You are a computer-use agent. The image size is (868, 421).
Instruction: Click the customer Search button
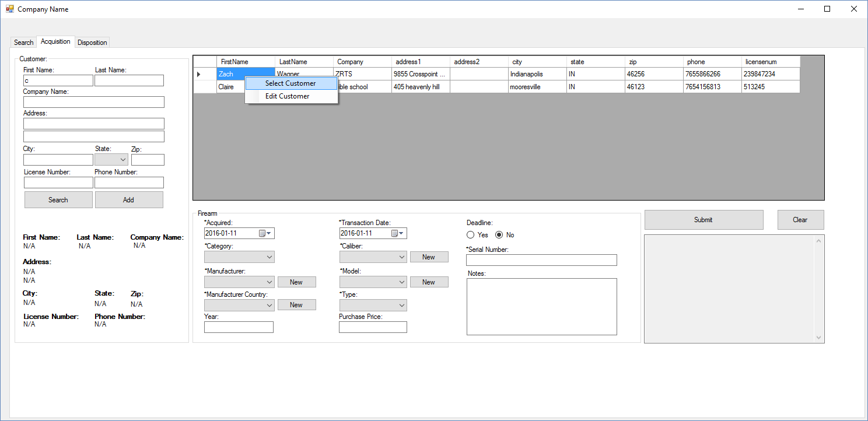tap(58, 199)
